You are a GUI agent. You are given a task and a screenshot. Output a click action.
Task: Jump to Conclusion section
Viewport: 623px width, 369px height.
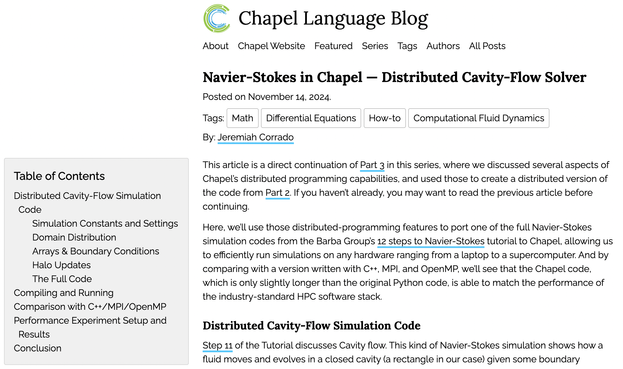[x=37, y=348]
